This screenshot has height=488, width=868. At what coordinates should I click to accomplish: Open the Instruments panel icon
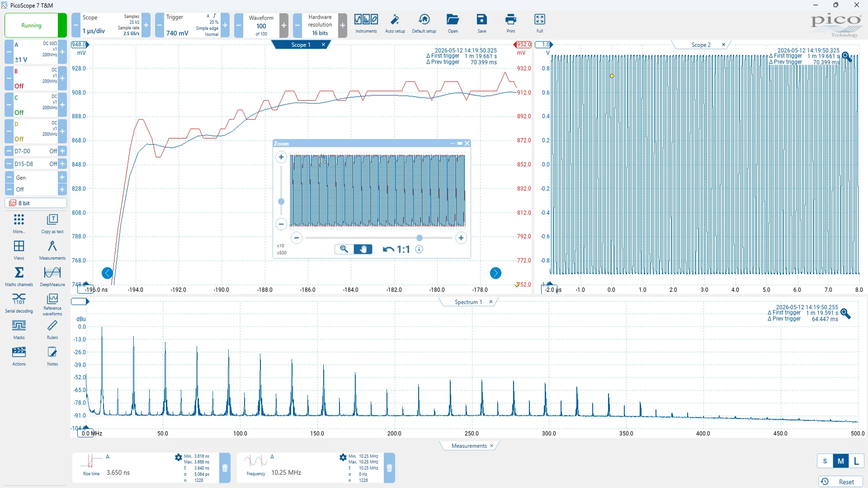pos(366,23)
